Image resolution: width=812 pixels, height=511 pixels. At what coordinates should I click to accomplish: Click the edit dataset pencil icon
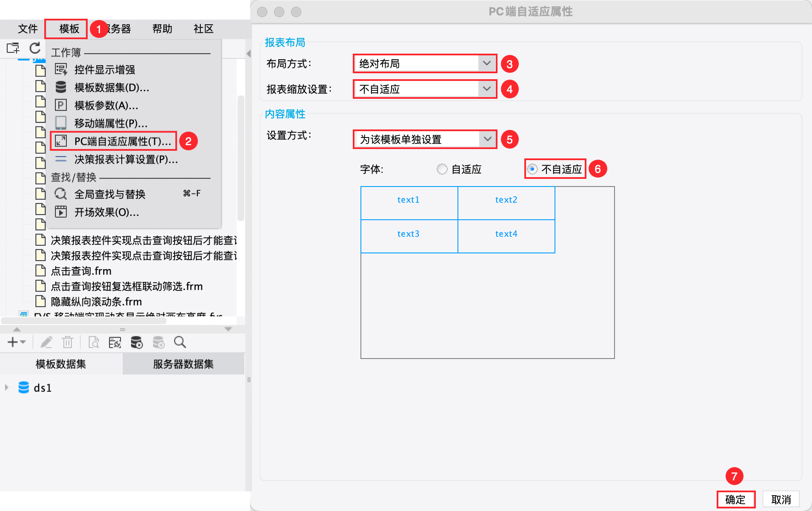46,342
